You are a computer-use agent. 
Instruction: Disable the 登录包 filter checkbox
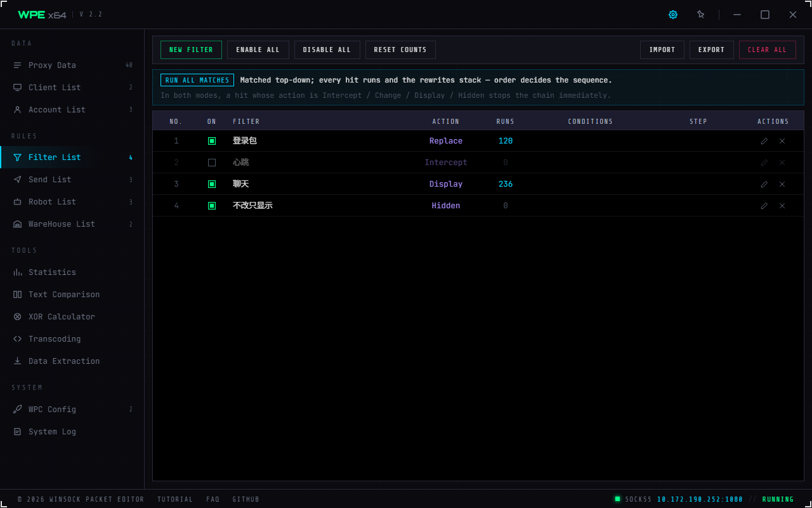(212, 141)
